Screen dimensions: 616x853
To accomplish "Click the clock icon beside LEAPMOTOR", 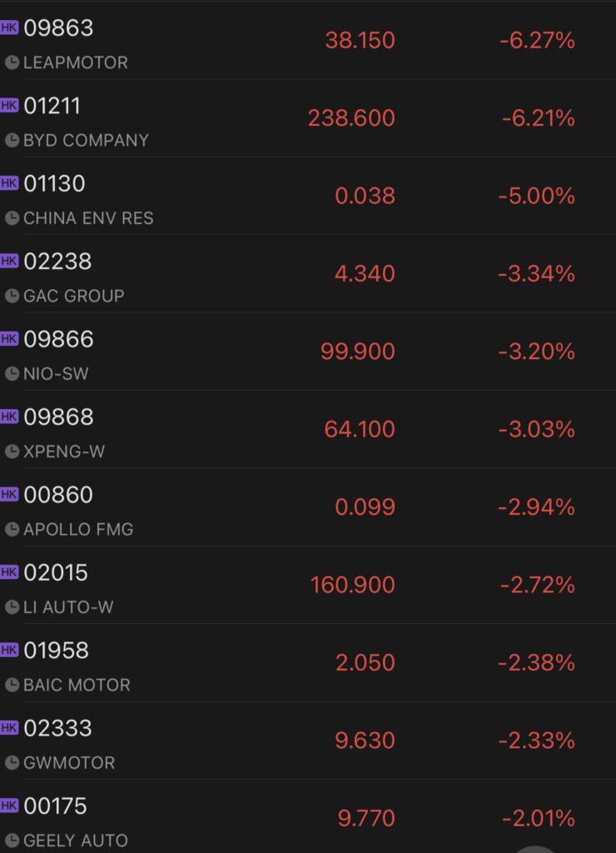I will [12, 62].
